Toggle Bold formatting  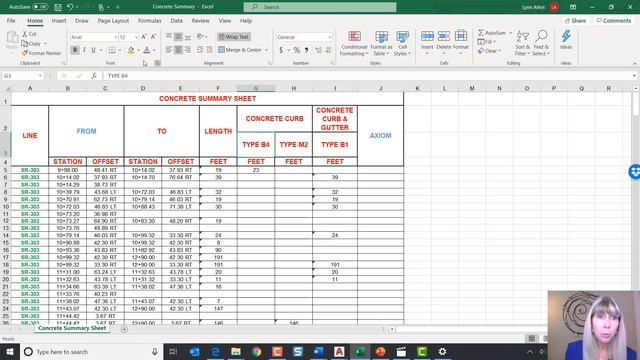[x=75, y=50]
